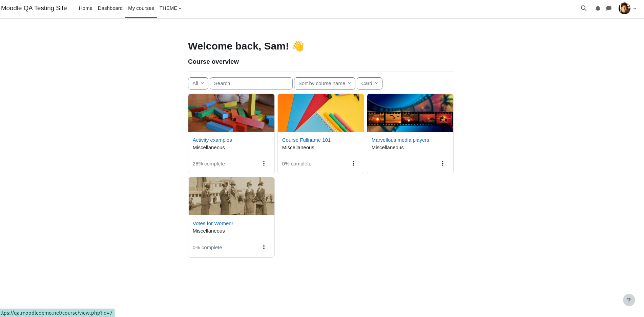Expand the Card display mode dropdown
Screen dimensions: 644x317
click(x=370, y=83)
